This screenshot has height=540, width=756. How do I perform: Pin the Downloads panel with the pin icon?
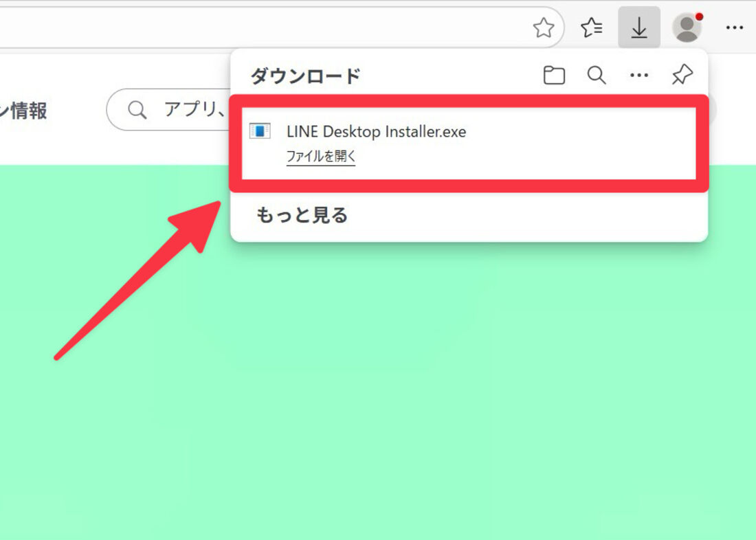[x=682, y=76]
